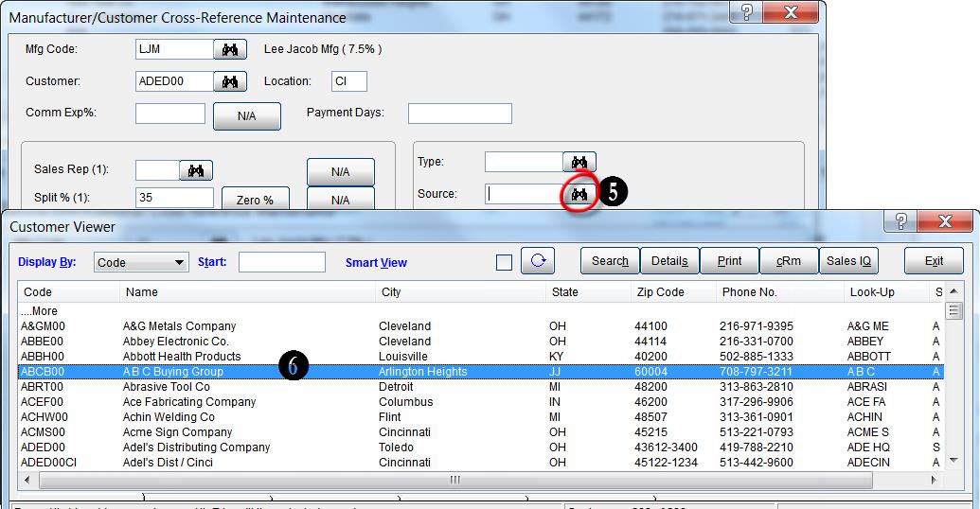Click phone number 216-971-9395

tap(757, 326)
